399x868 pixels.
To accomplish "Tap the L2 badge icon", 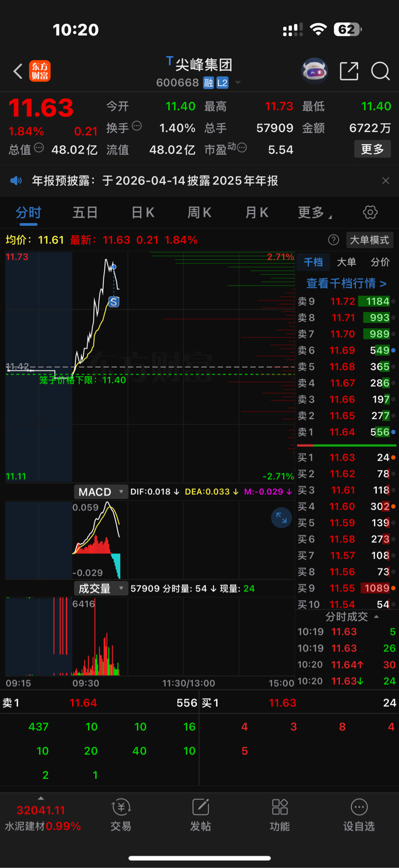I will (x=222, y=83).
